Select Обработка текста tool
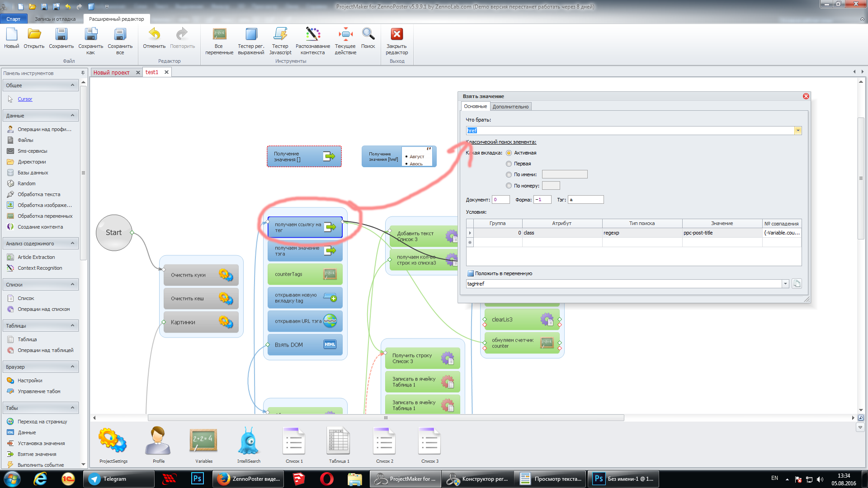868x488 pixels. point(39,194)
